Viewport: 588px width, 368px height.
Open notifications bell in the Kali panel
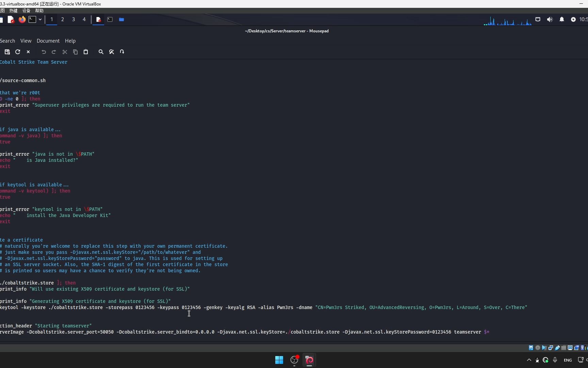pos(562,19)
